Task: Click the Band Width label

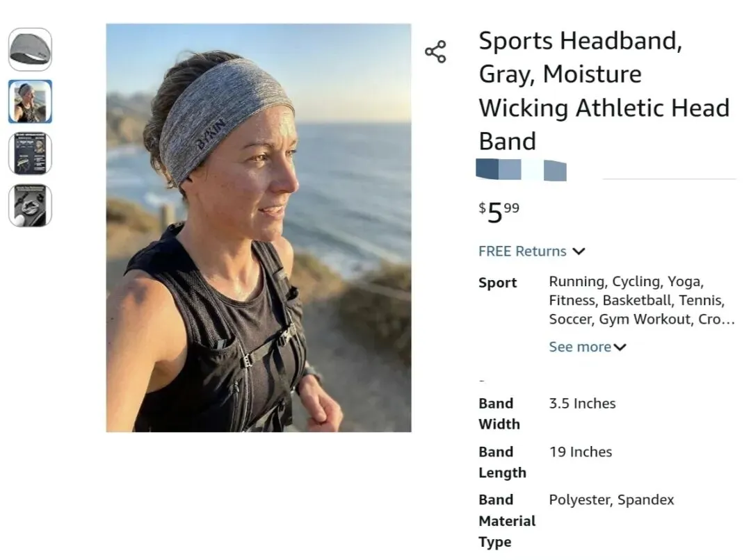Action: pyautogui.click(x=499, y=413)
